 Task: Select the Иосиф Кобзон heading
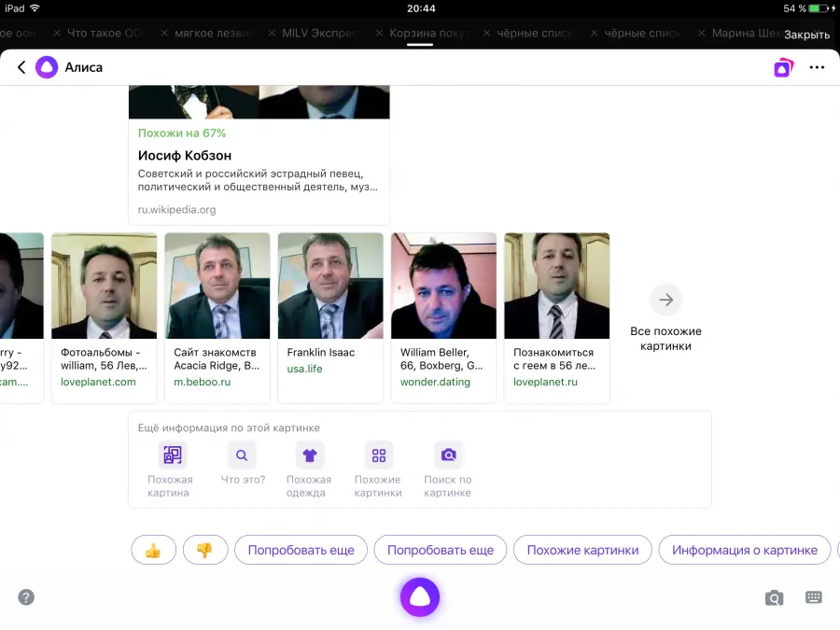tap(185, 155)
